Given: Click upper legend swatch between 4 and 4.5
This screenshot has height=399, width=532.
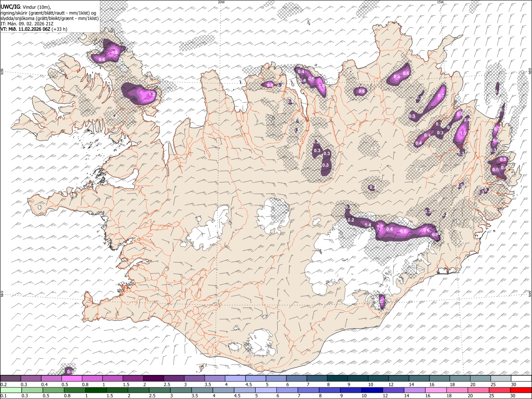Looking at the screenshot, I should coord(235,378).
